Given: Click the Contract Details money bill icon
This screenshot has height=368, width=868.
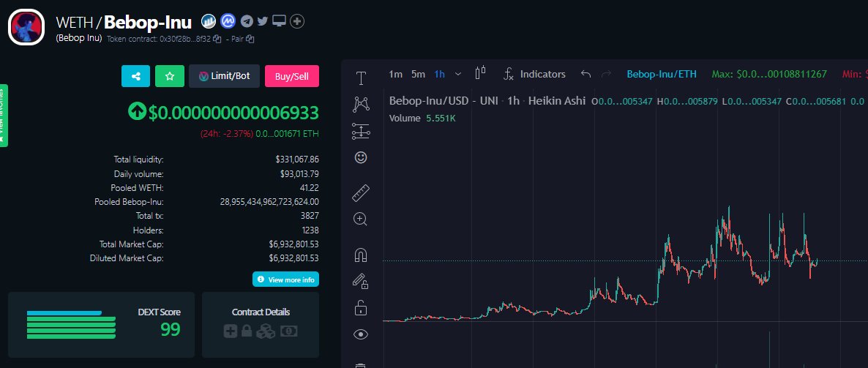Looking at the screenshot, I should pos(289,331).
